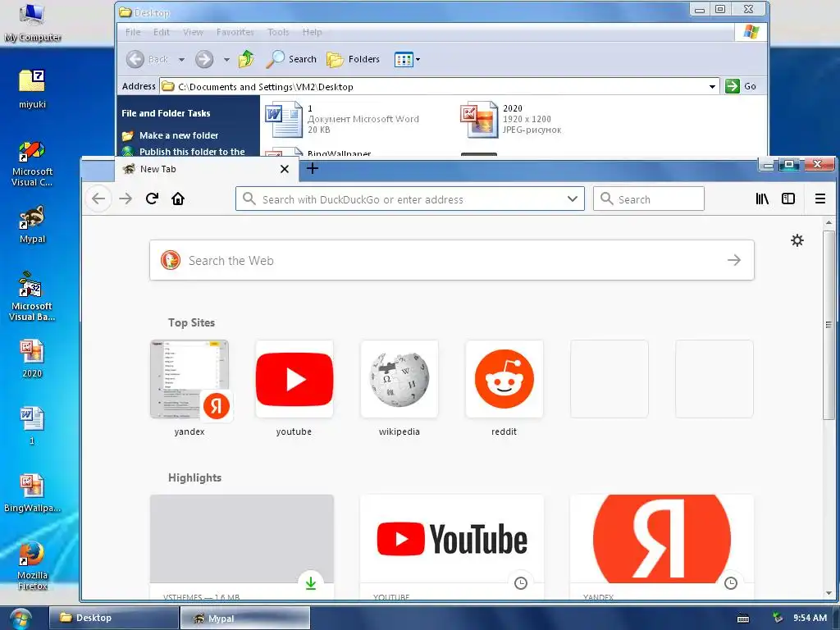Open Favorites menu in Desktop window
The image size is (840, 630).
[235, 32]
